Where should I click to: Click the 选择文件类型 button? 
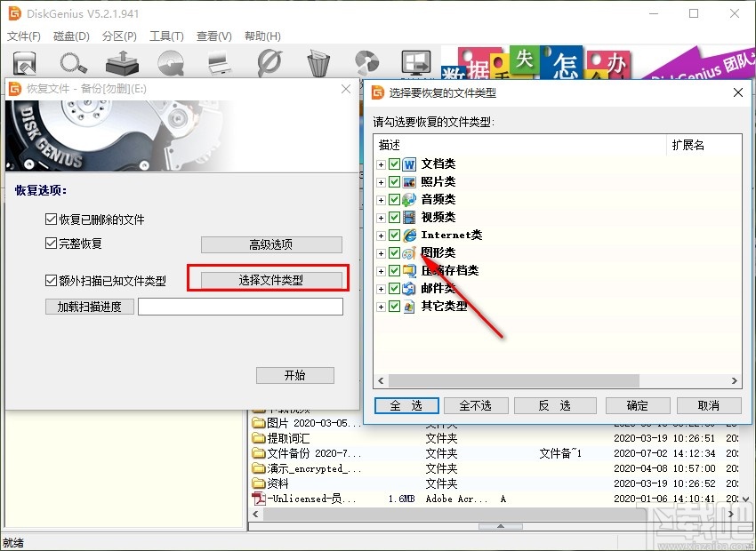[x=271, y=280]
